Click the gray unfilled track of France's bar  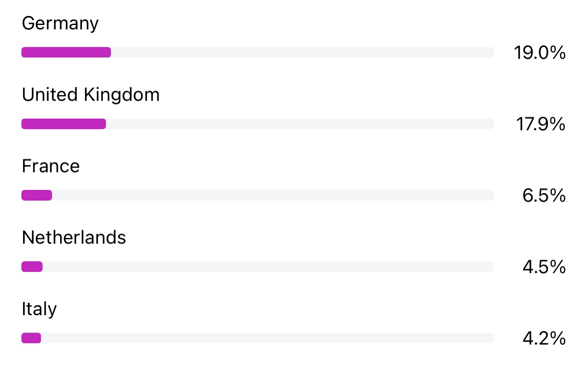pyautogui.click(x=273, y=195)
